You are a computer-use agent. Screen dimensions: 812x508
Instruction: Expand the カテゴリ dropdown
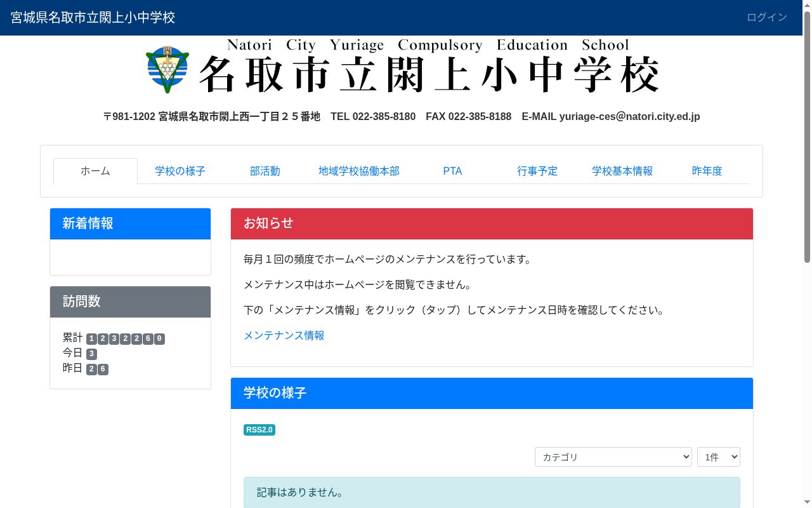coord(613,457)
